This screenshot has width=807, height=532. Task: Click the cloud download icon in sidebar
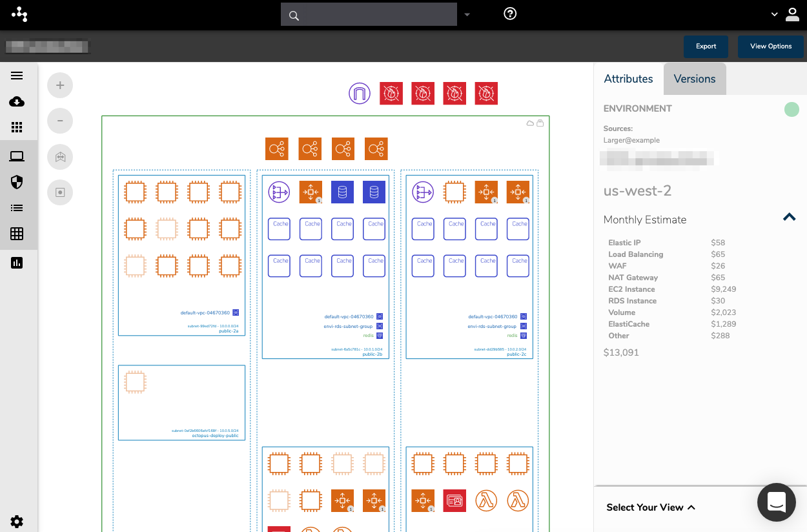click(17, 102)
